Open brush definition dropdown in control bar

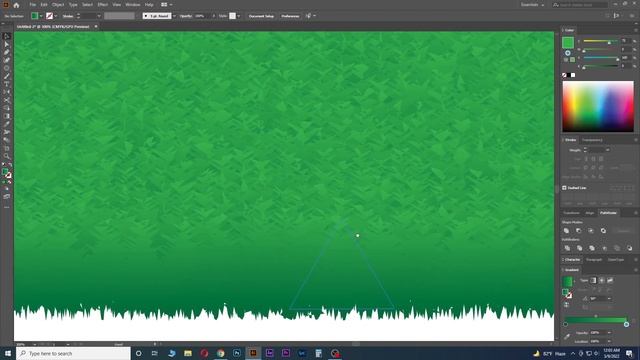click(174, 16)
